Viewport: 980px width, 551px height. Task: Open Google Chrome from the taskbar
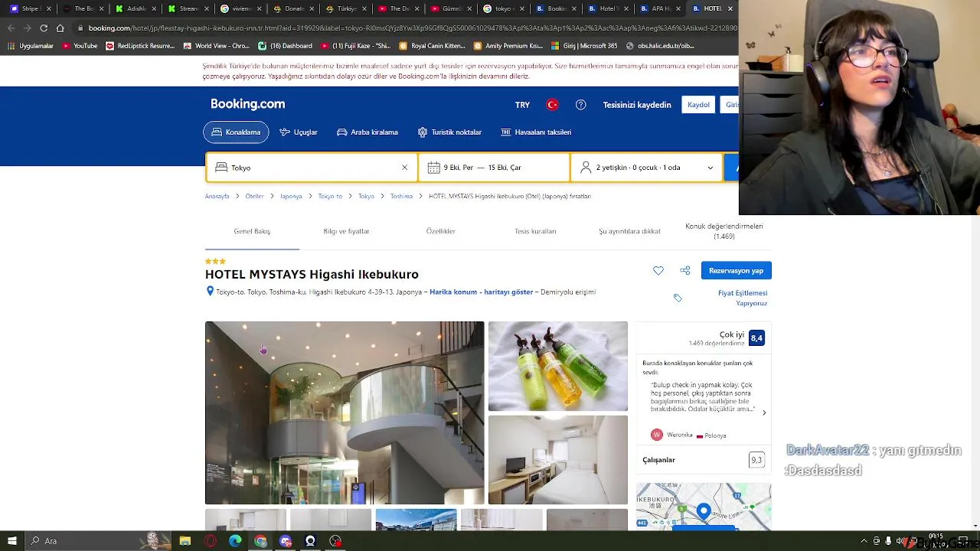tap(260, 541)
